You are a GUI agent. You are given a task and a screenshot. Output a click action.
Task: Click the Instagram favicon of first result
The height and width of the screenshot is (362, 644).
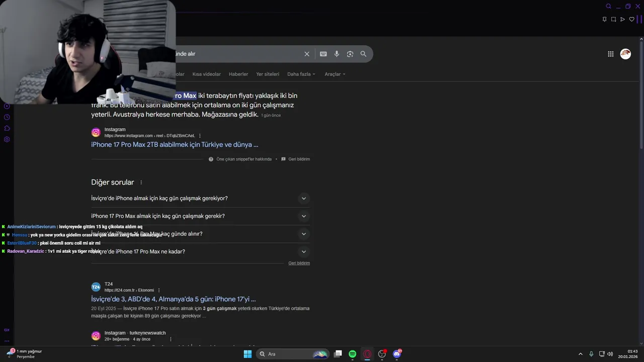96,133
